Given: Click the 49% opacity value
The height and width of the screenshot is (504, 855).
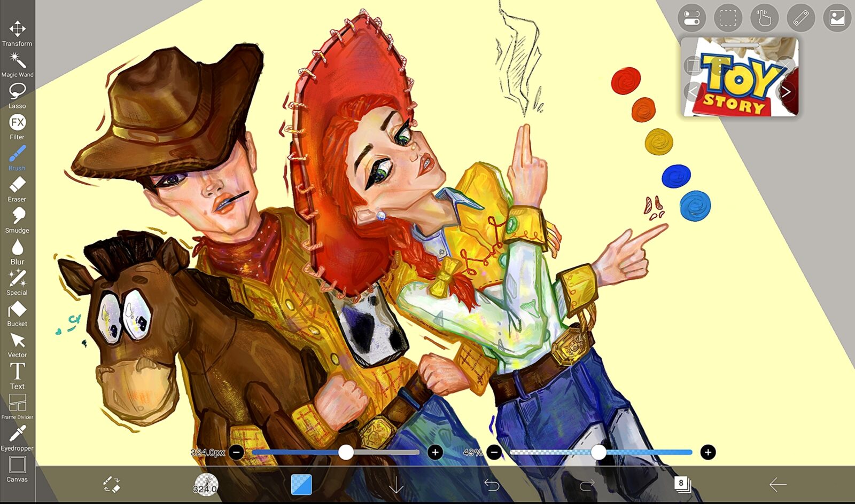Looking at the screenshot, I should (473, 453).
